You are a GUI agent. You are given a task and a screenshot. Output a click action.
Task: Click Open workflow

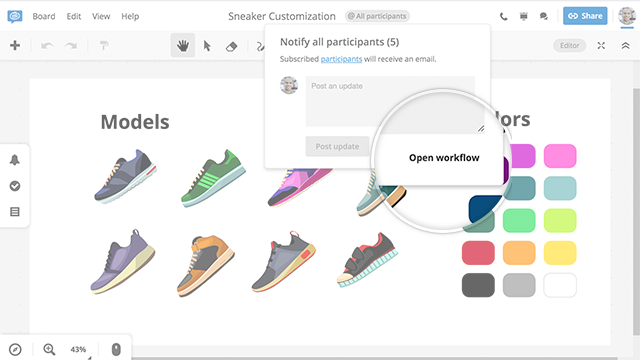tap(444, 158)
